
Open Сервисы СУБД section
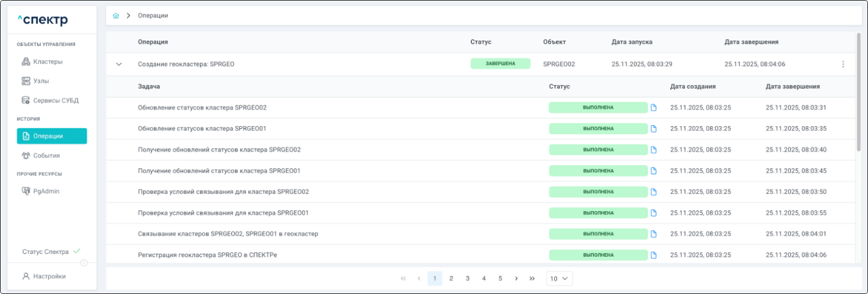pyautogui.click(x=55, y=101)
